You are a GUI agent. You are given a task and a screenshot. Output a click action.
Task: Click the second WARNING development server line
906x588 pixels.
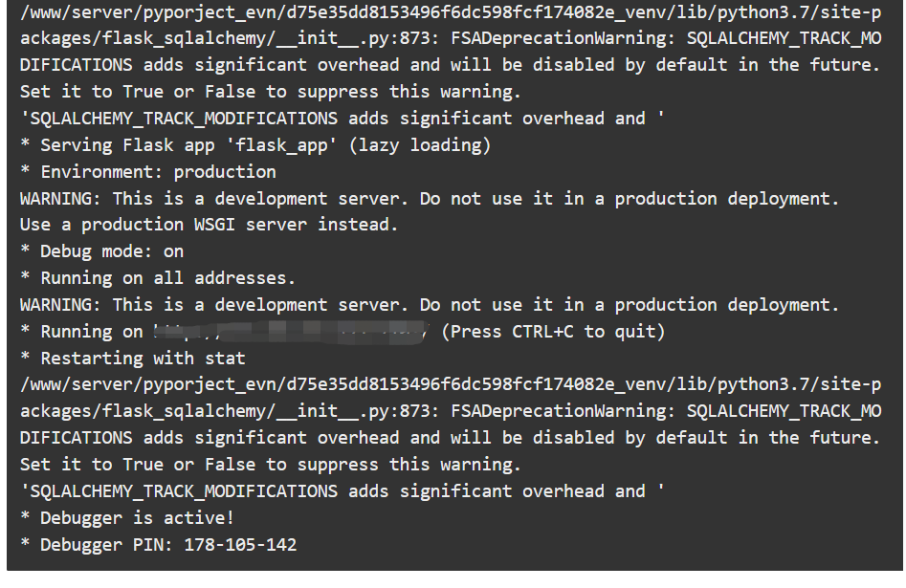(x=430, y=305)
